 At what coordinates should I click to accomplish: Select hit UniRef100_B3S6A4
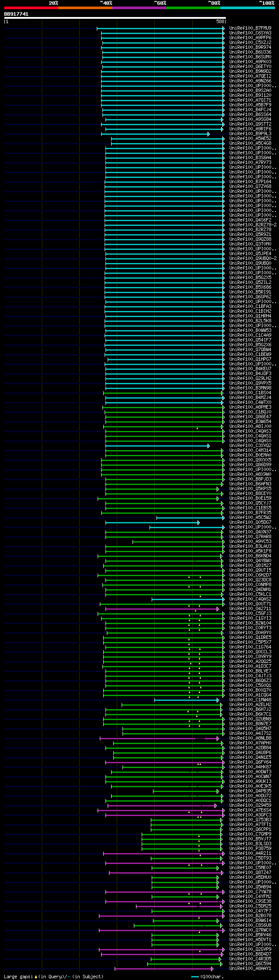[x=250, y=157]
